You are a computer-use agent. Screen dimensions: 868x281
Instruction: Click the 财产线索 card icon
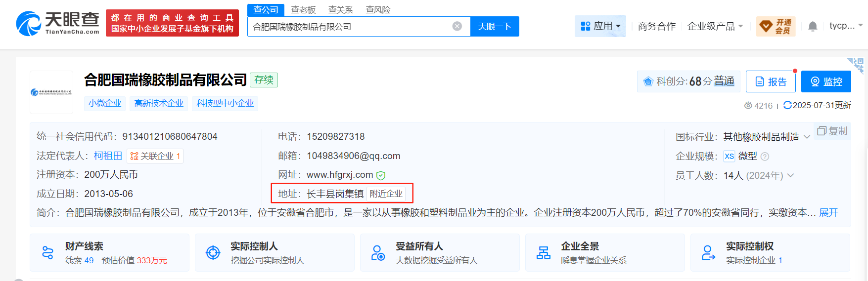click(48, 253)
